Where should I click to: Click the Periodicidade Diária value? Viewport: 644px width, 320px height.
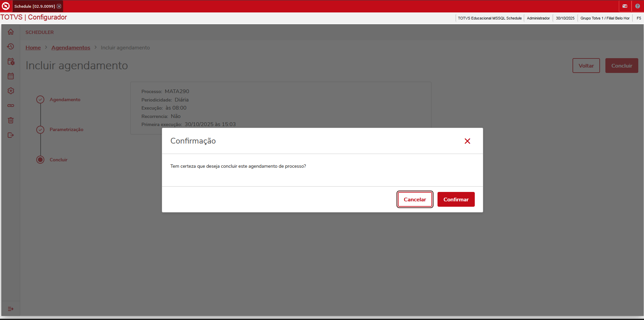point(182,100)
